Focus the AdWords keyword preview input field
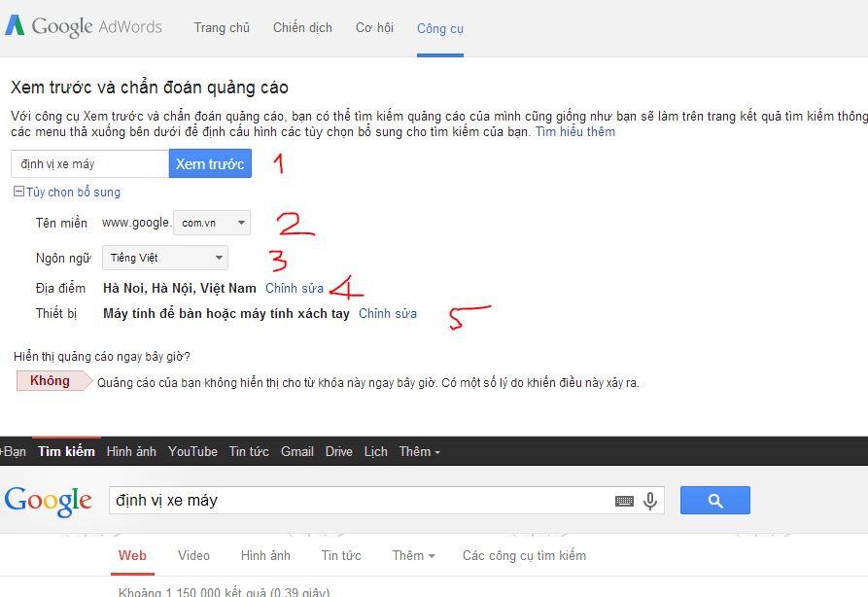 [89, 164]
